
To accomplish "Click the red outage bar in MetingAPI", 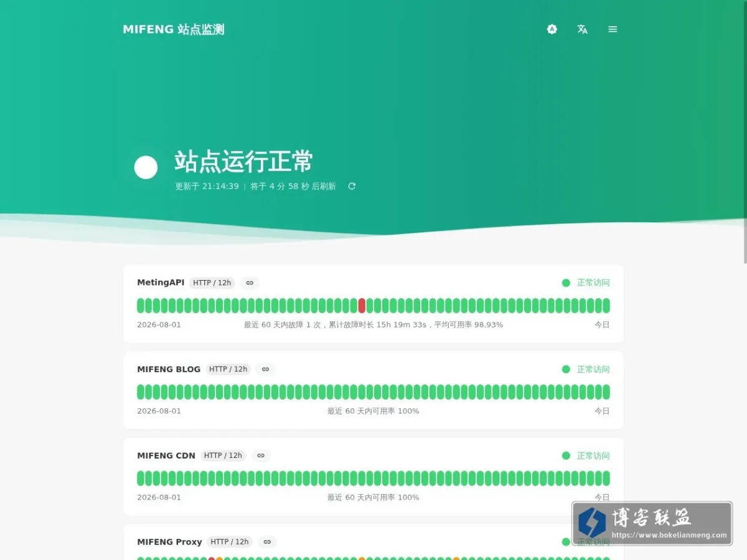I will pyautogui.click(x=362, y=306).
